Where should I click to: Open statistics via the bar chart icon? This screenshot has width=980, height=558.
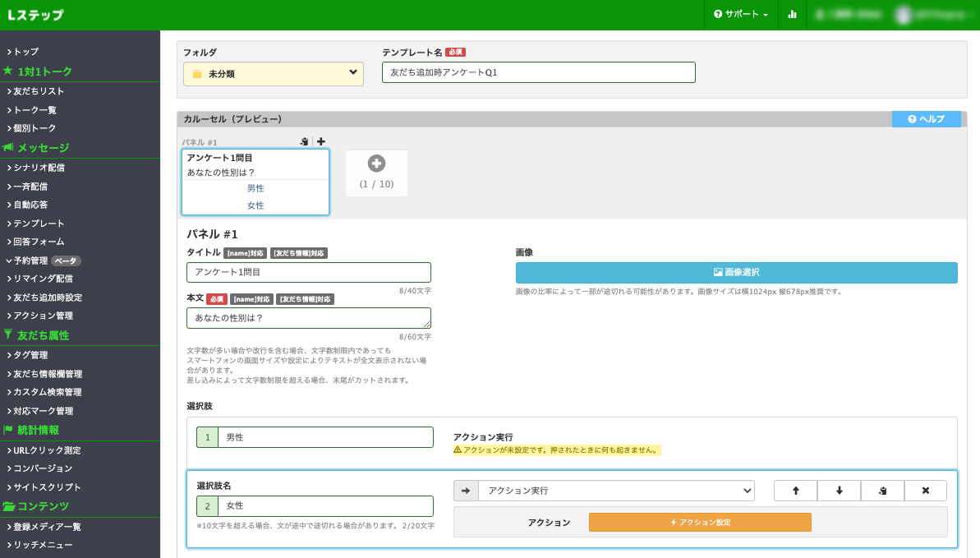point(792,15)
